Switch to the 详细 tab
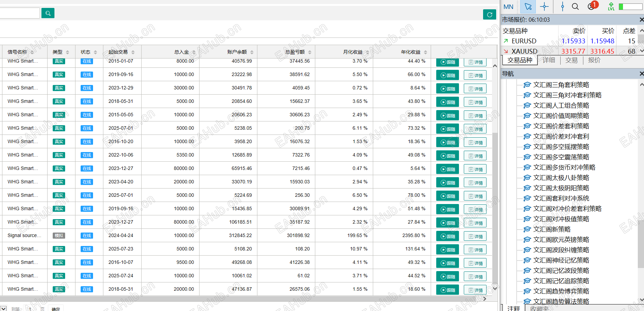This screenshot has height=311, width=644. (549, 60)
